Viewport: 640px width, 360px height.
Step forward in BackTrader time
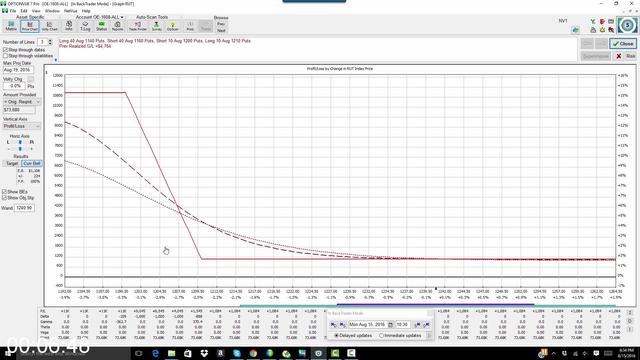pos(417,324)
